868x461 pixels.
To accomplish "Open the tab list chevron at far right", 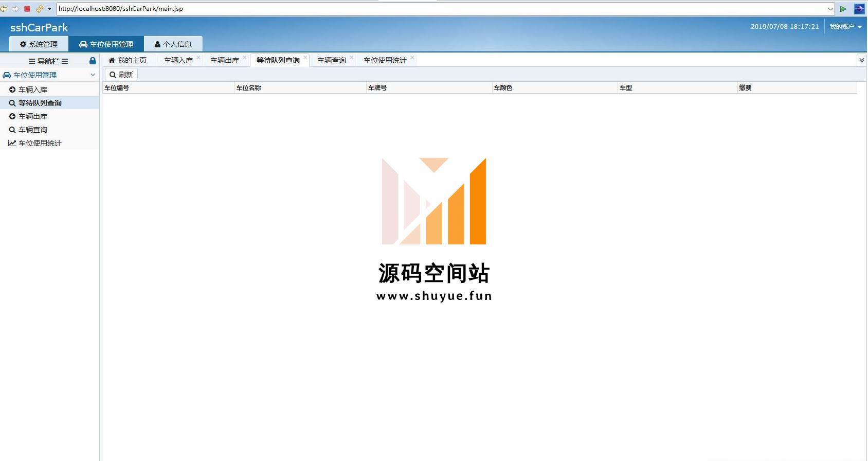I will 862,60.
